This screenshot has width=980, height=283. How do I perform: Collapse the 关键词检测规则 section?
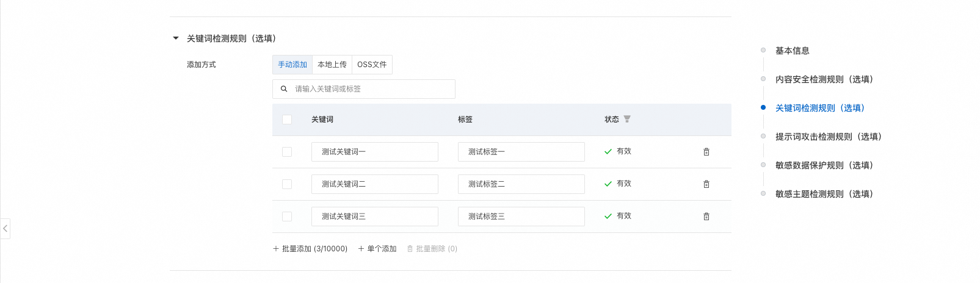click(x=176, y=38)
